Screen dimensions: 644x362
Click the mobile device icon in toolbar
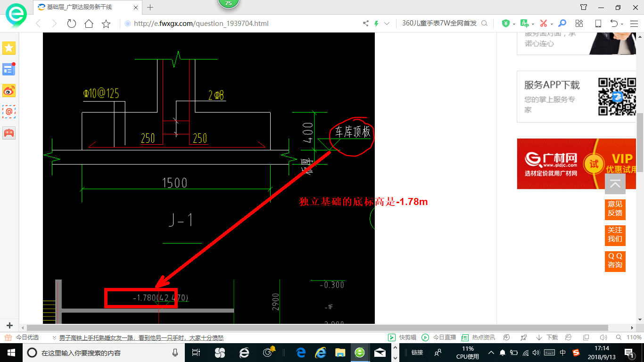click(x=598, y=24)
